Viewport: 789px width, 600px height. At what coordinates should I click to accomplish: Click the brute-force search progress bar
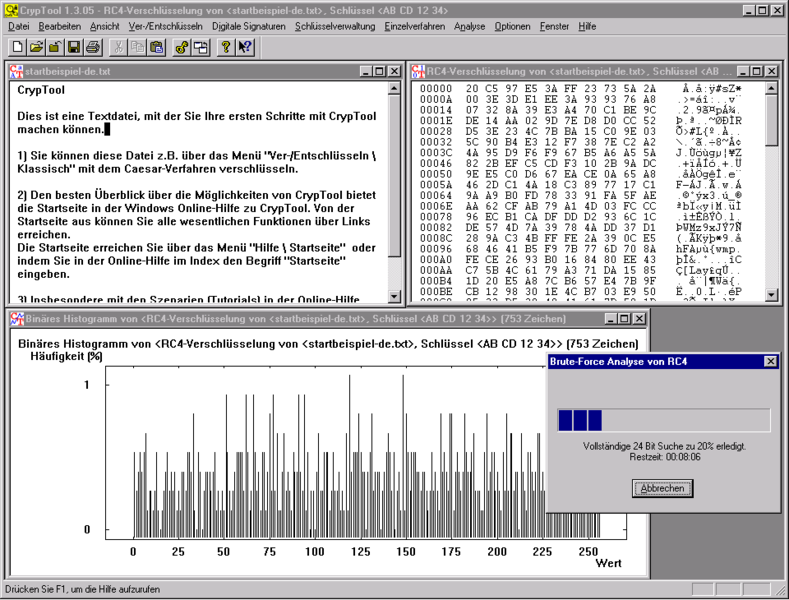click(664, 420)
